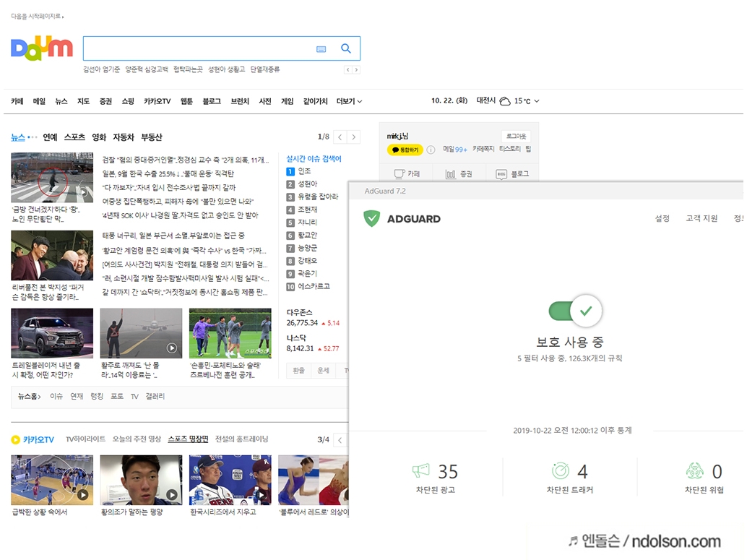This screenshot has height=560, width=747.
Task: Click the 다음을 시작페이지로 link
Action: [37, 16]
